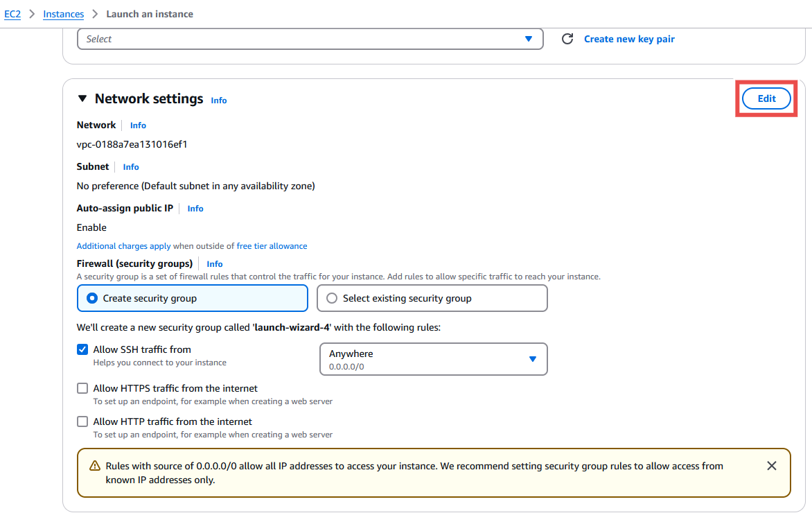The width and height of the screenshot is (812, 522).
Task: Dismiss the 0.0.0.0/0 warning banner
Action: tap(772, 466)
